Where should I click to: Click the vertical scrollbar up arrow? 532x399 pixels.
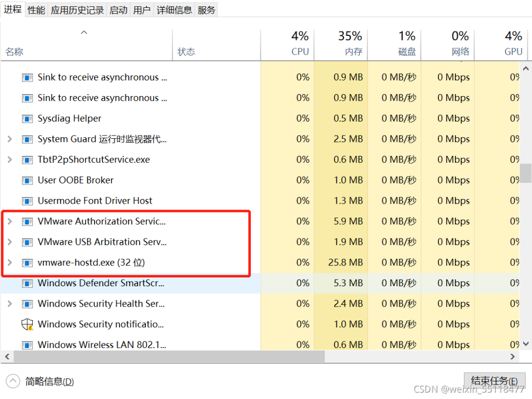[526, 69]
